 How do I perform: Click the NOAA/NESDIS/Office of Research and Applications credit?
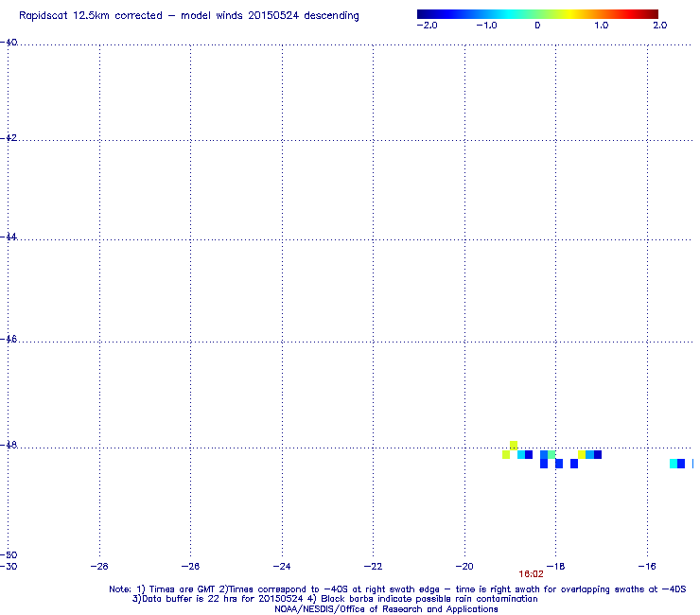pyautogui.click(x=386, y=609)
